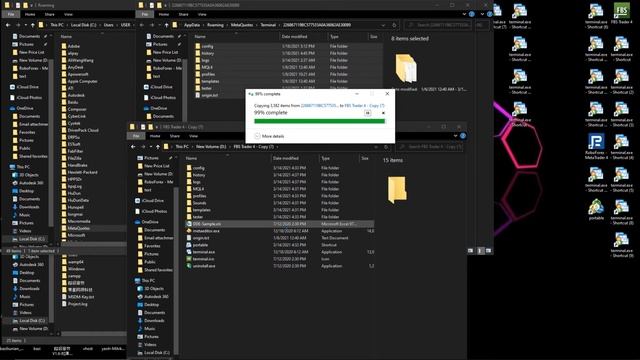
Task: Open recent locations dropdown in FBS Trader window
Action: (150, 147)
